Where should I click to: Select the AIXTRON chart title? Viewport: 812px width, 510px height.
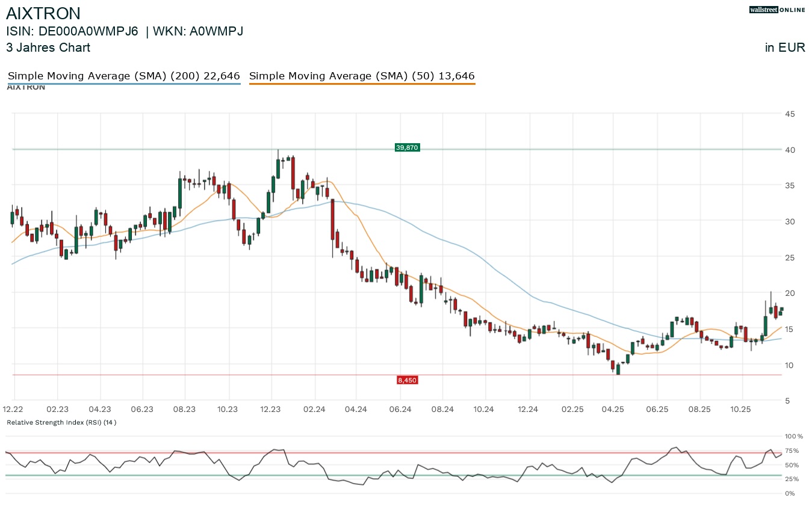click(x=43, y=13)
